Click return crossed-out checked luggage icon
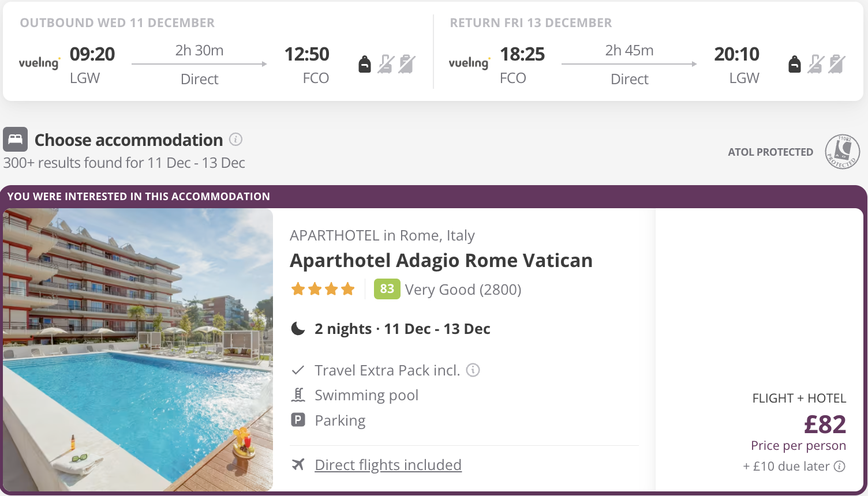This screenshot has width=868, height=496. pos(837,64)
